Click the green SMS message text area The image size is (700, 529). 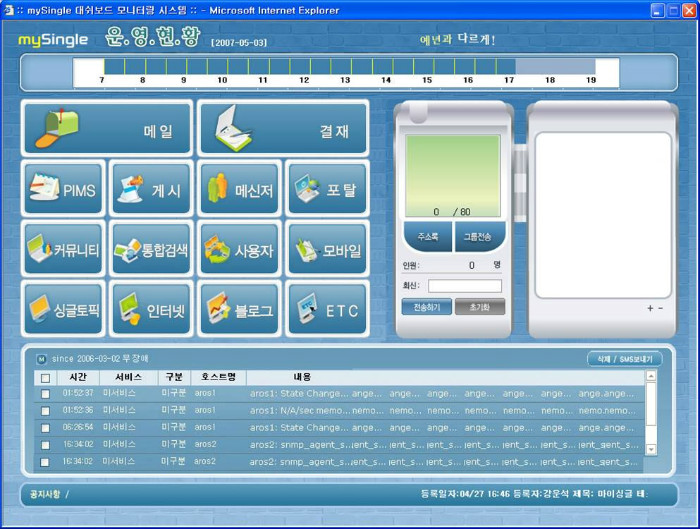tap(453, 176)
